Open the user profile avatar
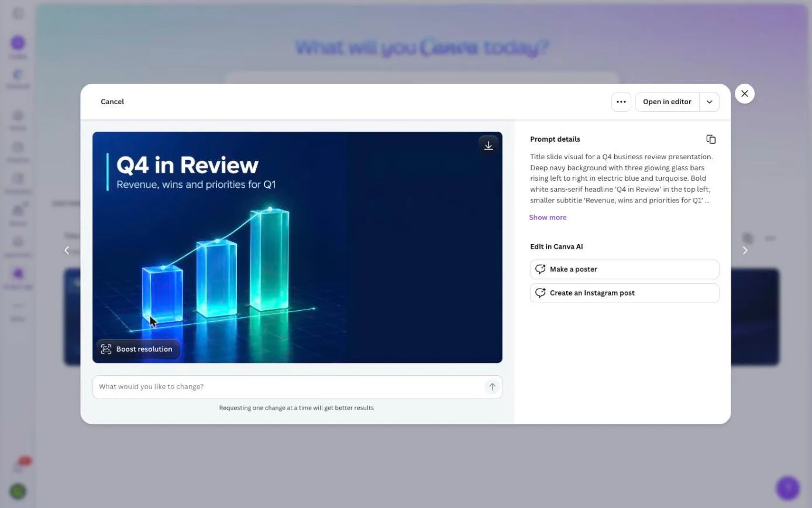This screenshot has width=812, height=508. point(18,491)
